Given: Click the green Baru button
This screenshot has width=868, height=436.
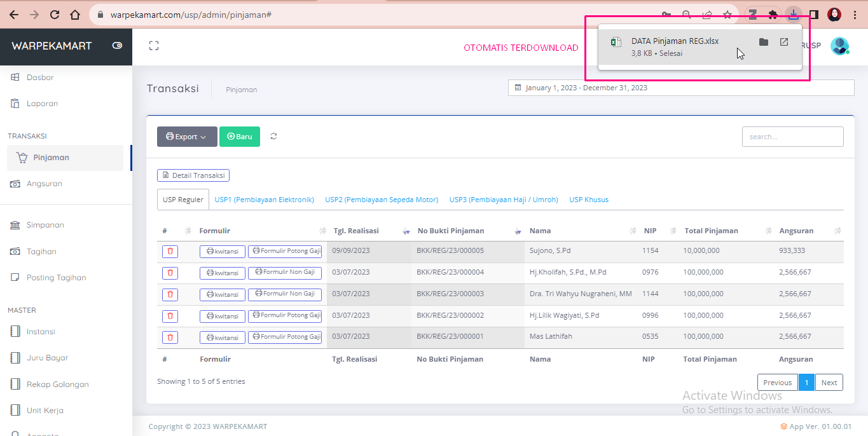Looking at the screenshot, I should [240, 137].
